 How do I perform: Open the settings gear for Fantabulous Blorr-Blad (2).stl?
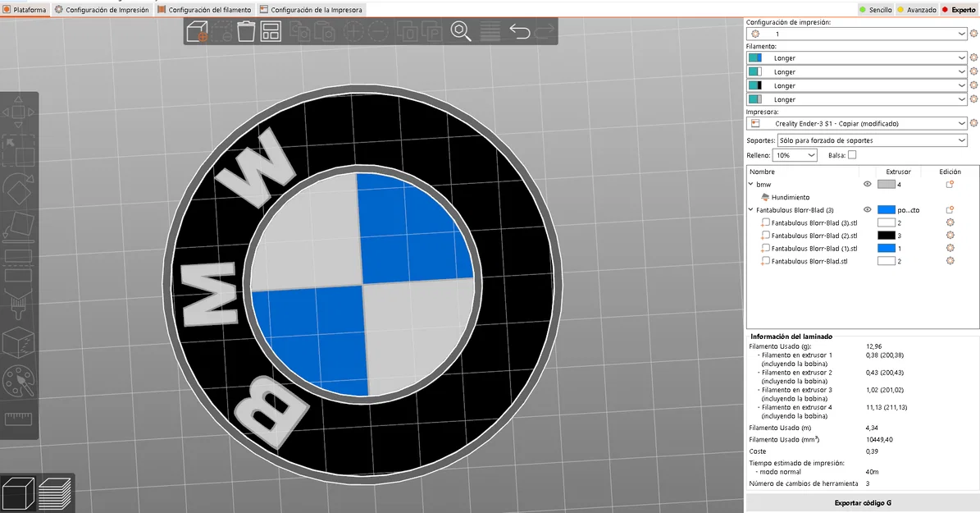950,236
